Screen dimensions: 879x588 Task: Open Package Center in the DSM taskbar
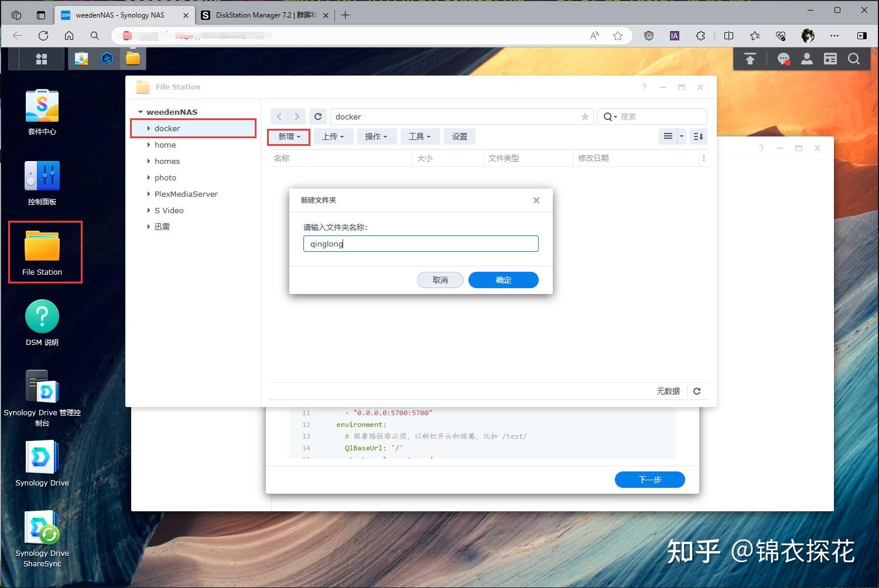[81, 59]
